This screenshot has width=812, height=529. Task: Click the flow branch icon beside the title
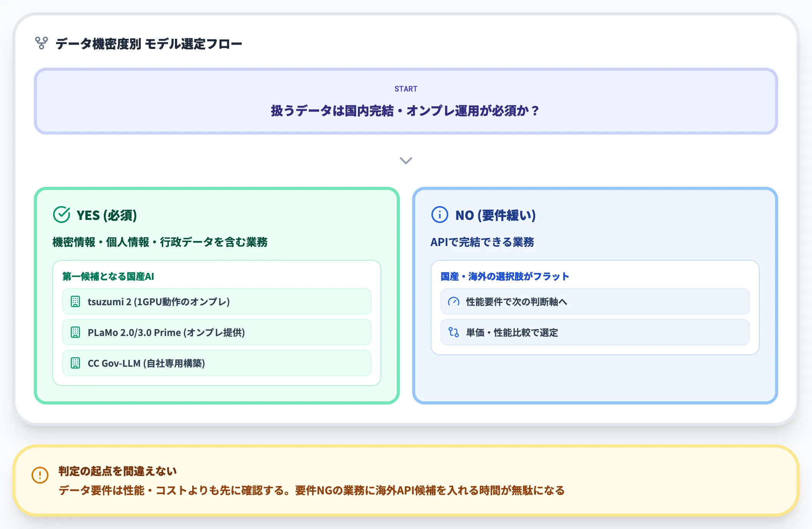(x=42, y=43)
